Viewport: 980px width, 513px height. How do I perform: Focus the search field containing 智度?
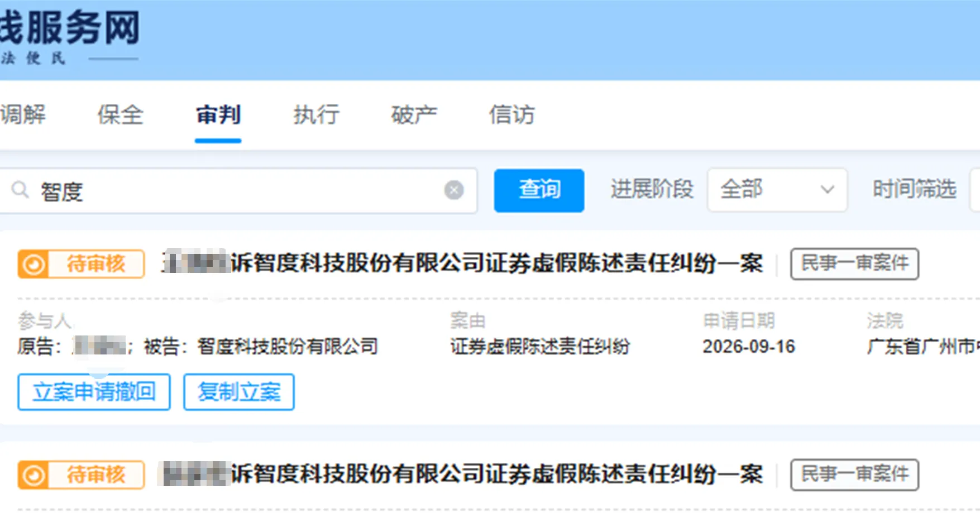238,191
